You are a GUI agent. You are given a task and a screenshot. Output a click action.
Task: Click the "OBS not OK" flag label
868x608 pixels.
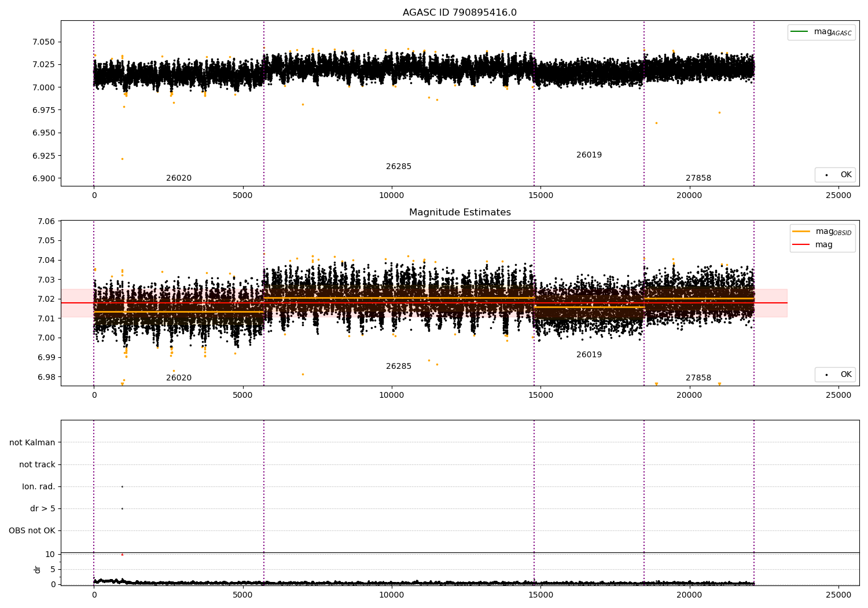click(x=32, y=530)
